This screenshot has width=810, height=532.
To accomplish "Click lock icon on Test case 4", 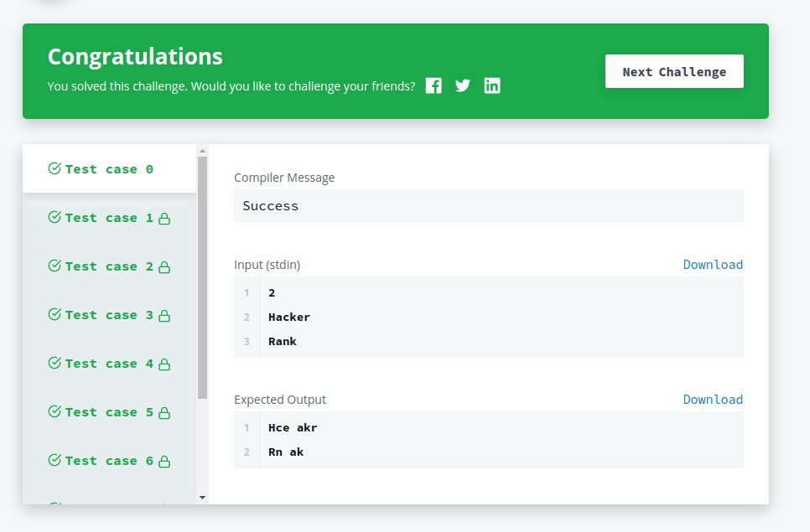I will pyautogui.click(x=164, y=364).
